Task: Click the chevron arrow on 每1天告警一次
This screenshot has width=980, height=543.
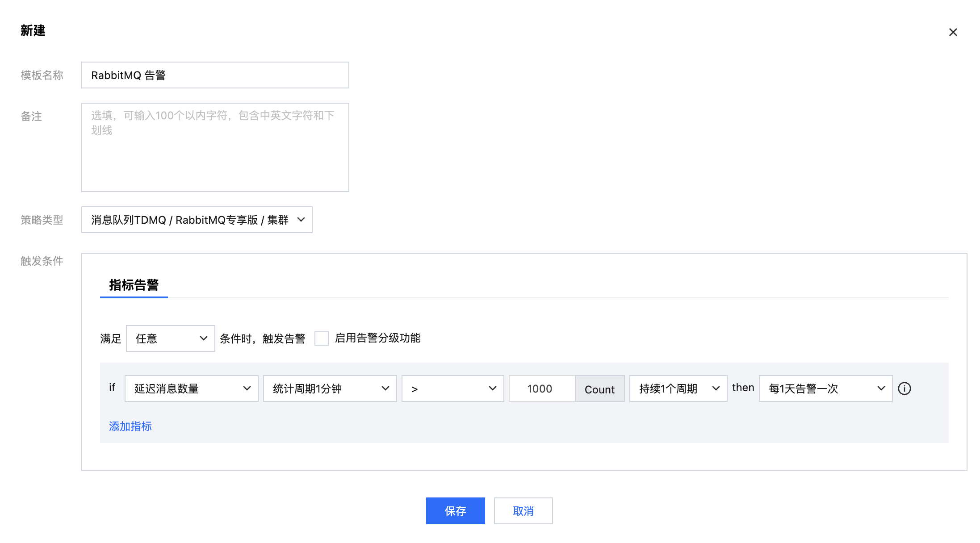Action: (881, 388)
